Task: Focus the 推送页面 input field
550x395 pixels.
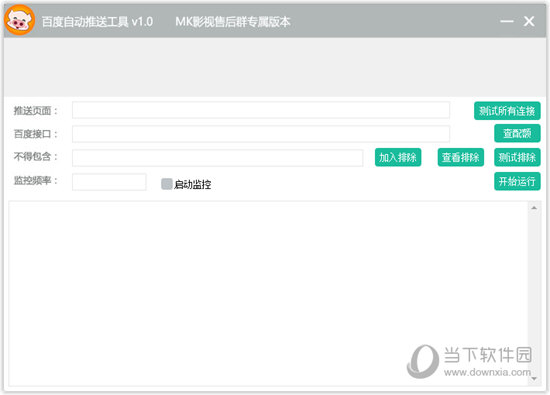Action: click(261, 110)
